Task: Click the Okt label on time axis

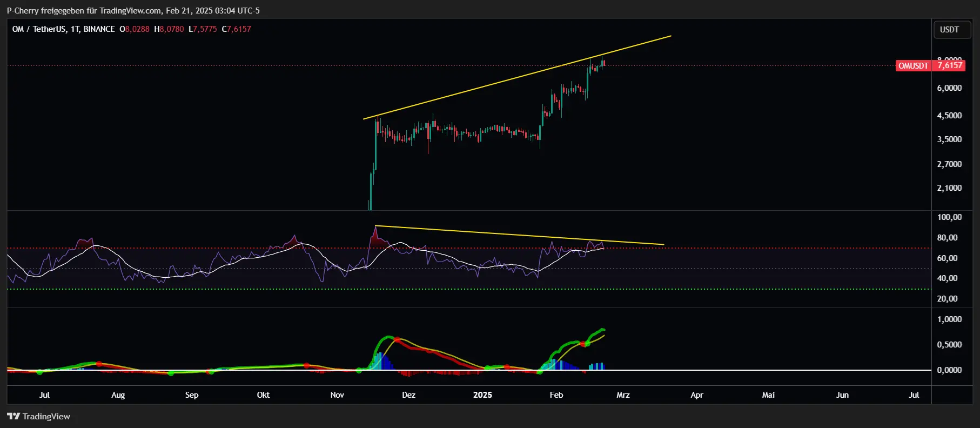Action: (x=263, y=395)
